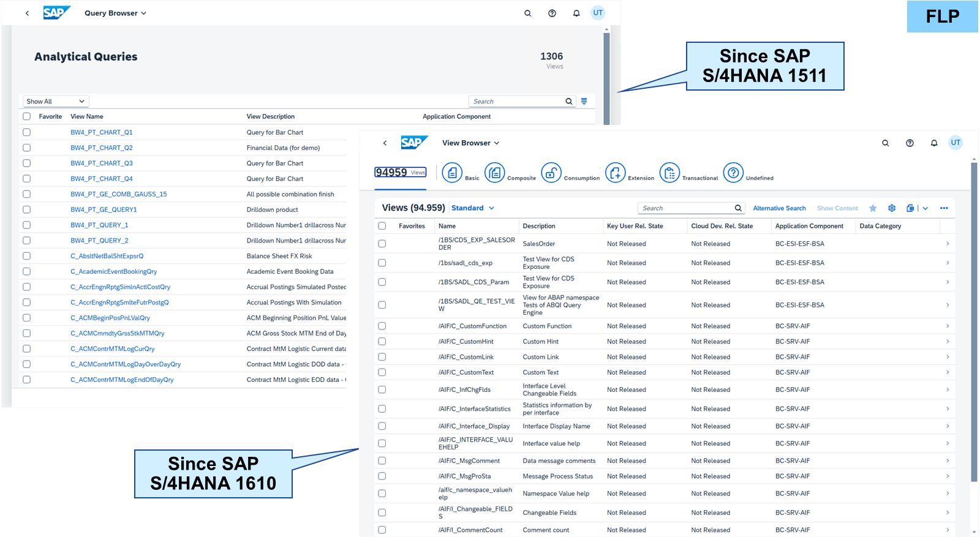
Task: Click search magnifier in Query Browser field
Action: point(568,102)
